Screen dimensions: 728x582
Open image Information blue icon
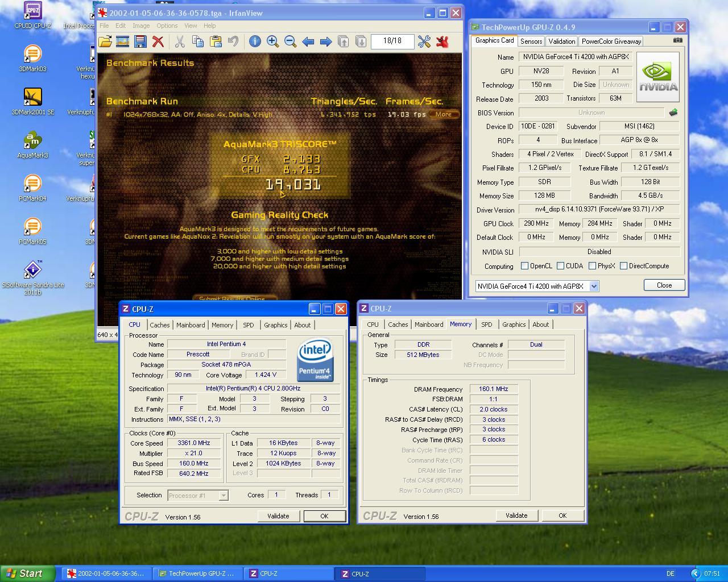(255, 41)
